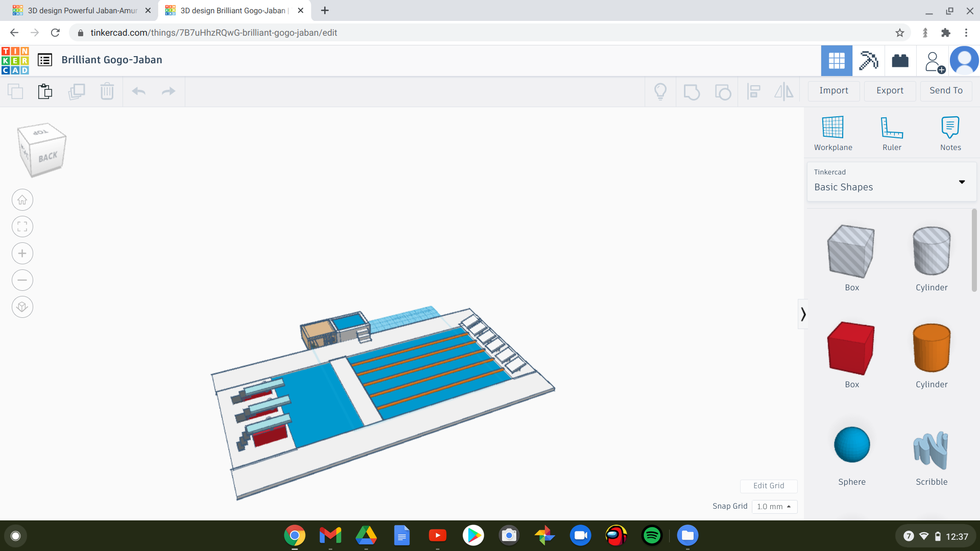The height and width of the screenshot is (551, 980).
Task: Click the Delete trash can icon
Action: click(x=107, y=91)
